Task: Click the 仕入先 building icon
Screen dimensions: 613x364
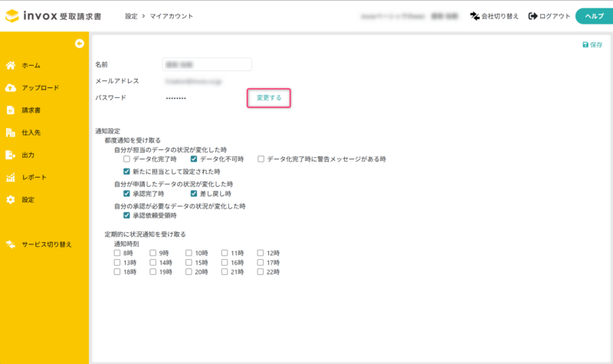Action: click(x=11, y=133)
